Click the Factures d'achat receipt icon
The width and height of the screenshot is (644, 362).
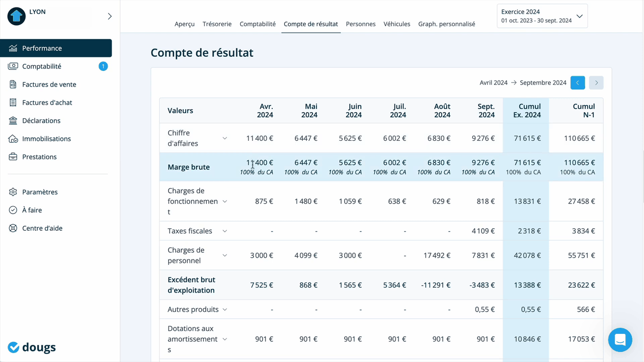(13, 103)
